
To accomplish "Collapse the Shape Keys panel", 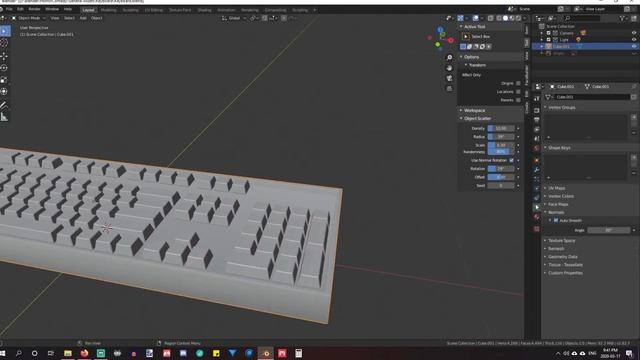I will 559,148.
